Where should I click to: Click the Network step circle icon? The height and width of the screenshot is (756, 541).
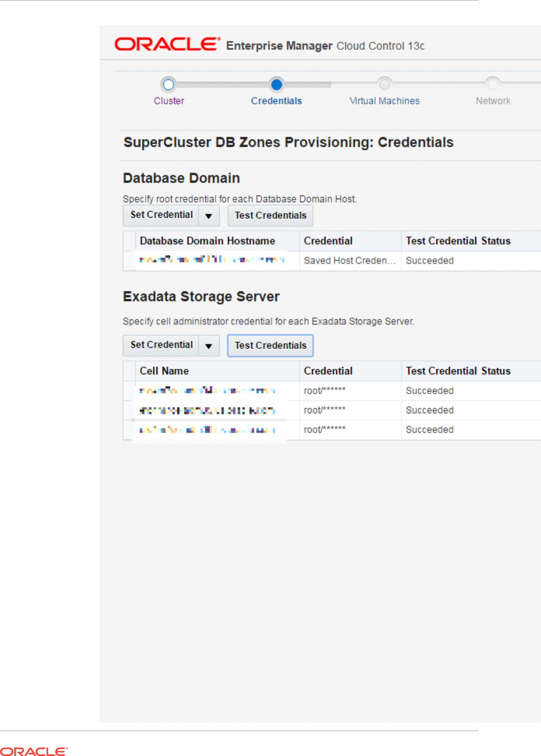[493, 84]
